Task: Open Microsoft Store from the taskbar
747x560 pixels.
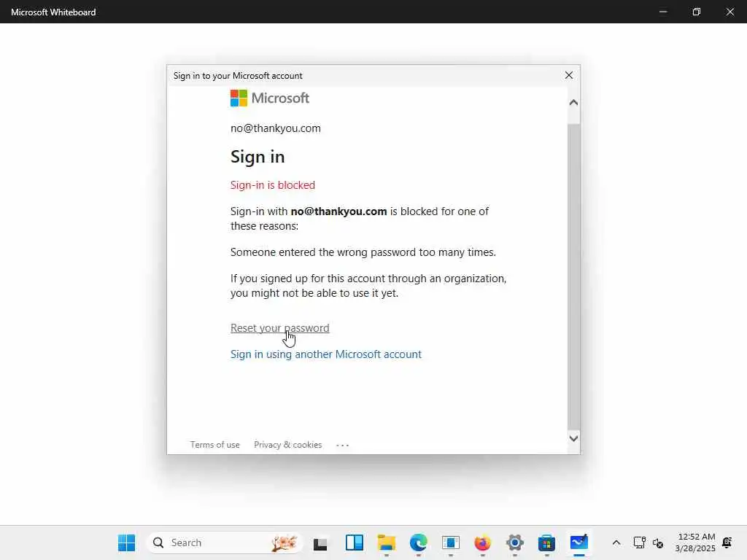Action: click(546, 542)
